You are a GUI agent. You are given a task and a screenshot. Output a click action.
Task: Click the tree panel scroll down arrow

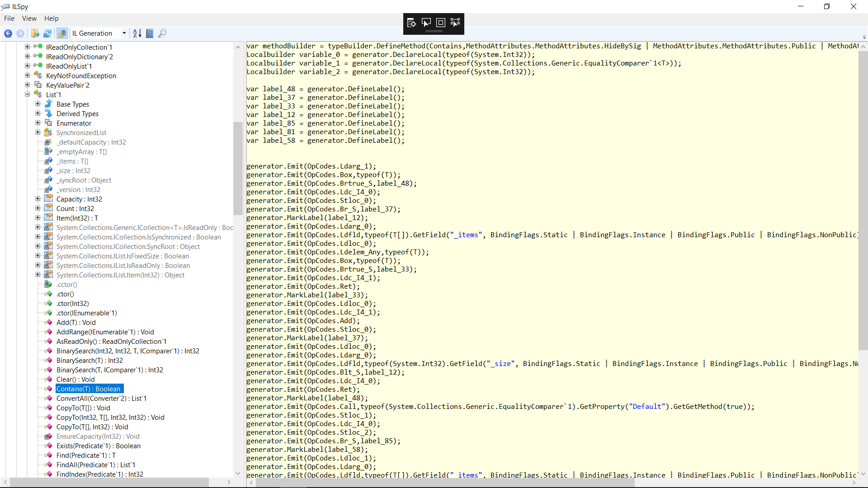tap(238, 473)
